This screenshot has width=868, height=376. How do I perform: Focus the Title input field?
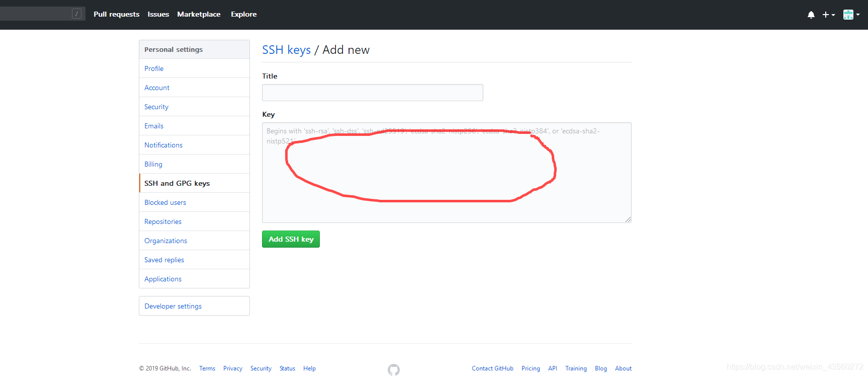373,93
